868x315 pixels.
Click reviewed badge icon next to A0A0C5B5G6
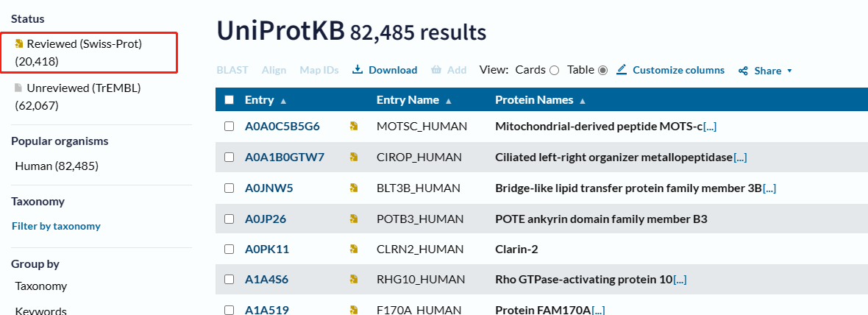[354, 127]
